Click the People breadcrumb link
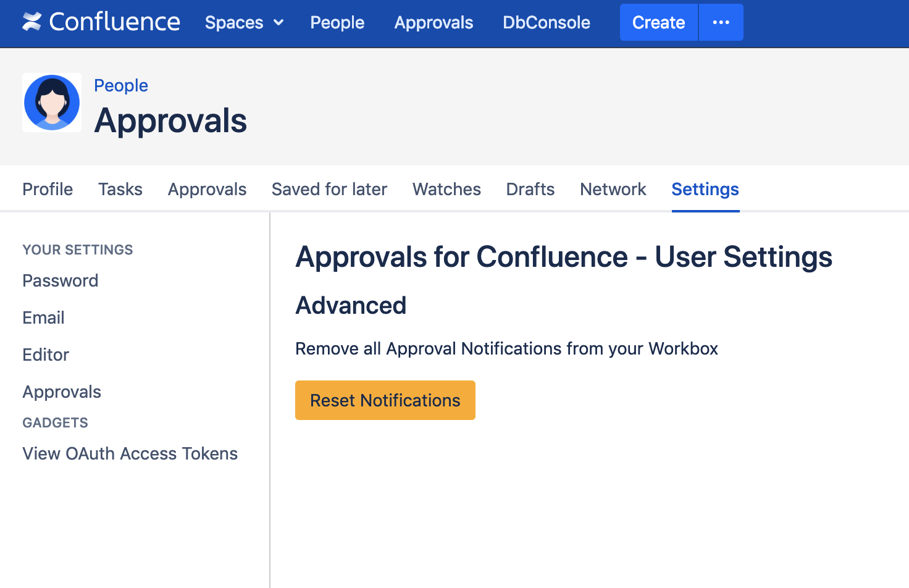Image resolution: width=909 pixels, height=588 pixels. [x=121, y=85]
